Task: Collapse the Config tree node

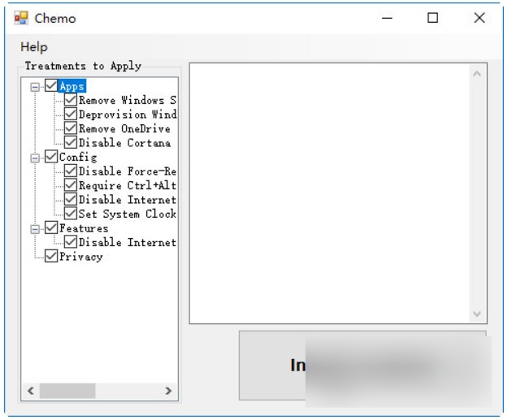Action: click(35, 158)
